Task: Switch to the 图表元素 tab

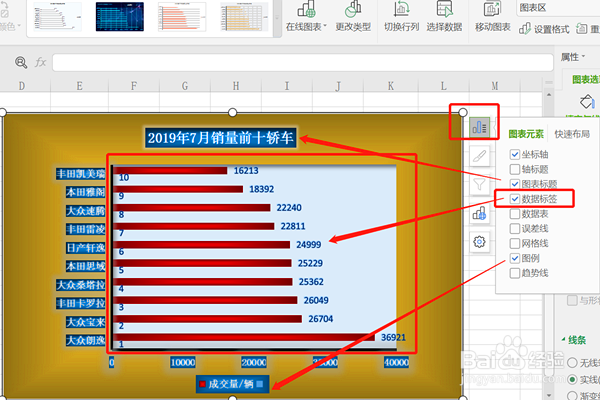Action: [526, 134]
